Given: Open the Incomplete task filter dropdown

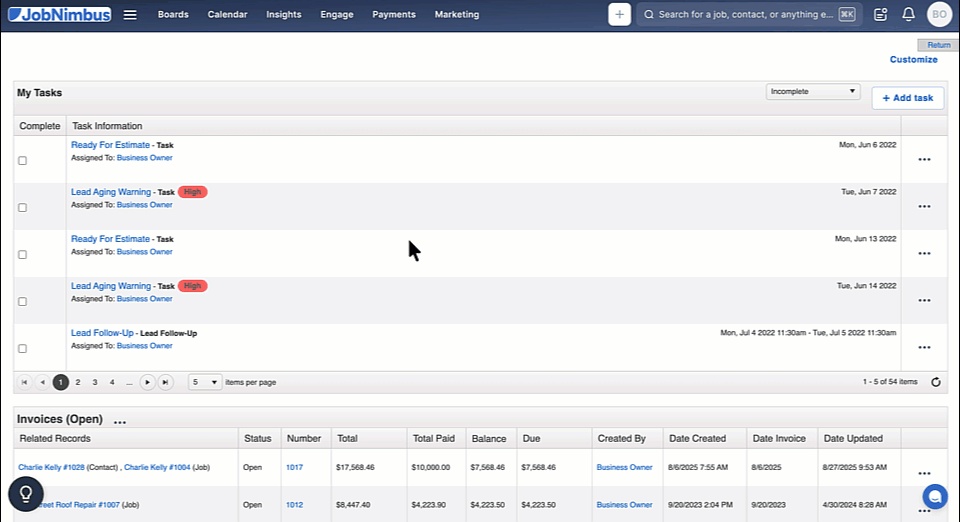Looking at the screenshot, I should click(812, 91).
